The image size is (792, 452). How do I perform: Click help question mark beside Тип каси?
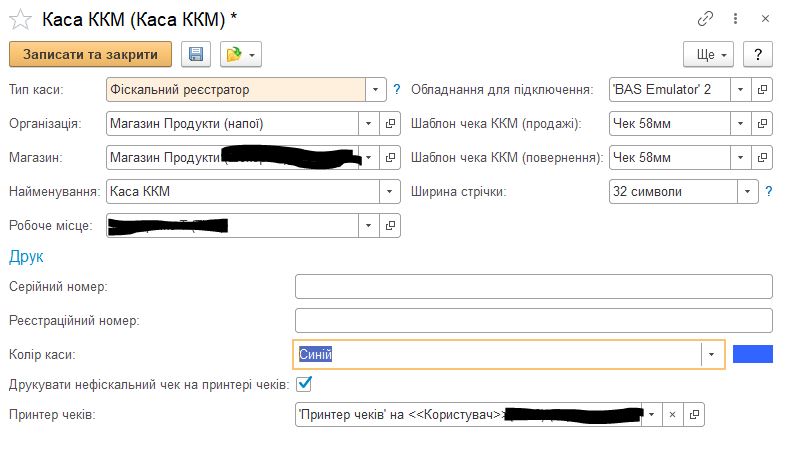(x=396, y=89)
